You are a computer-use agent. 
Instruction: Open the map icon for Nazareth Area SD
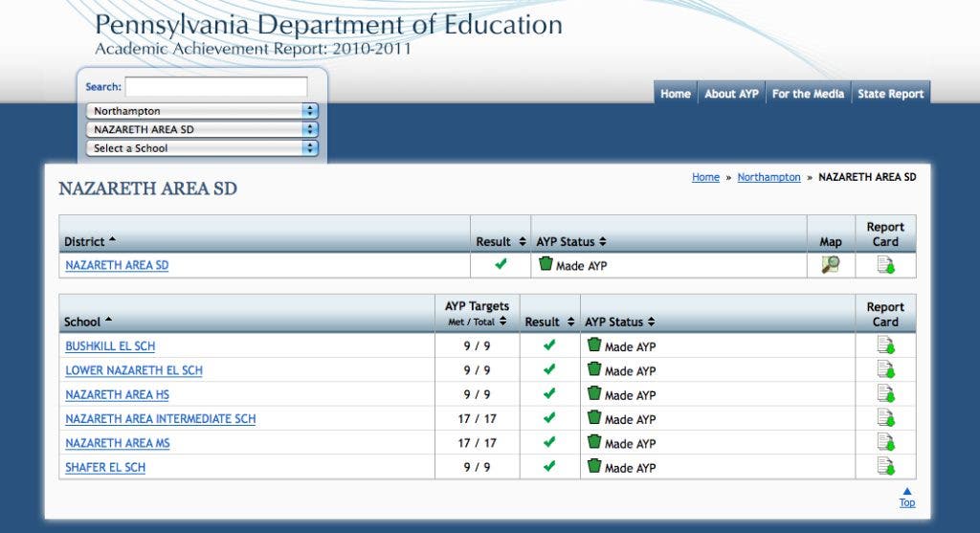click(x=831, y=265)
